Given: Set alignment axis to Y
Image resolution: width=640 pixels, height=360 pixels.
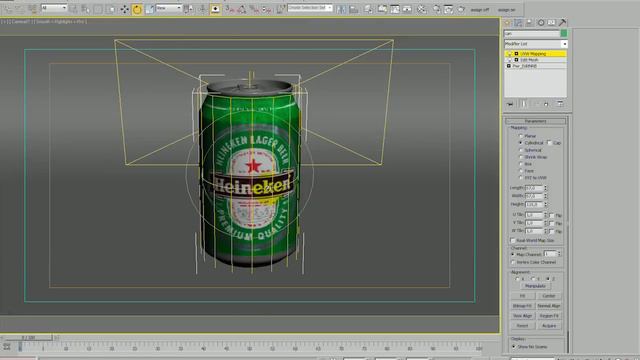Looking at the screenshot, I should point(533,279).
